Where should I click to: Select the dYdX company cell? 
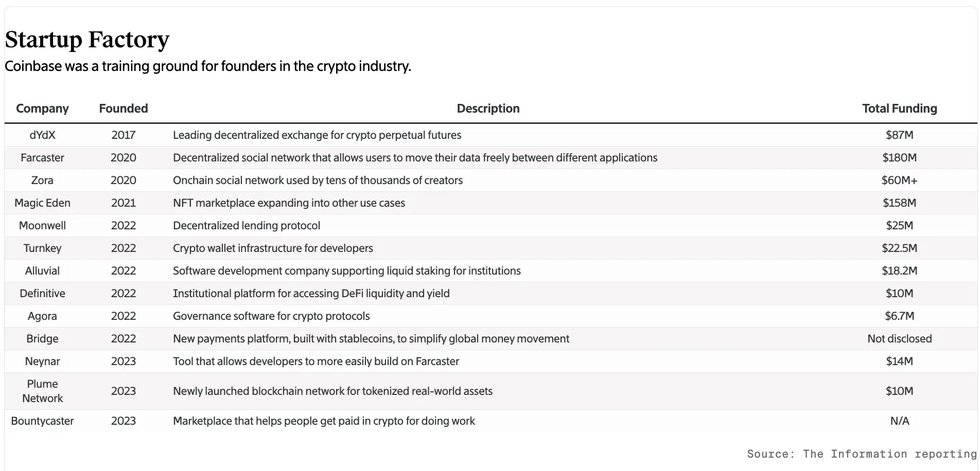[x=42, y=135]
